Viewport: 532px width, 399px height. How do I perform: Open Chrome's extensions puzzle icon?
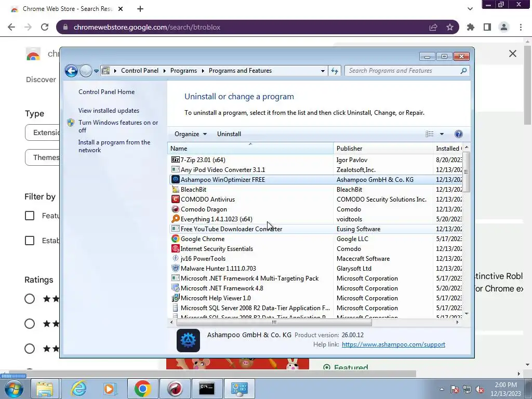[x=471, y=27]
